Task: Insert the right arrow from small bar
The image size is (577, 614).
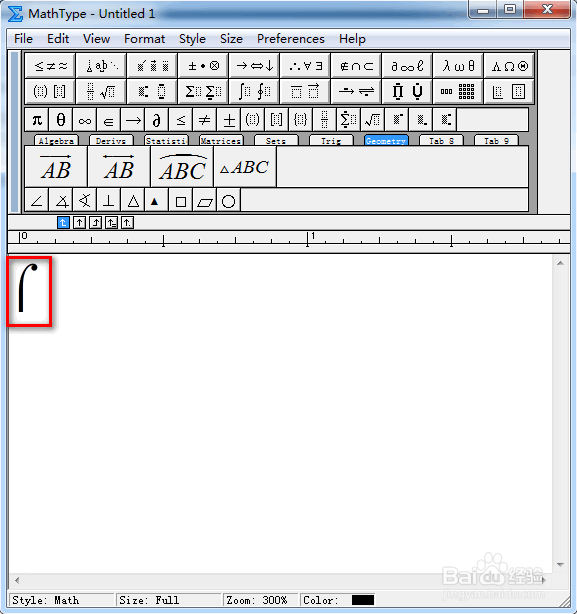Action: point(133,120)
